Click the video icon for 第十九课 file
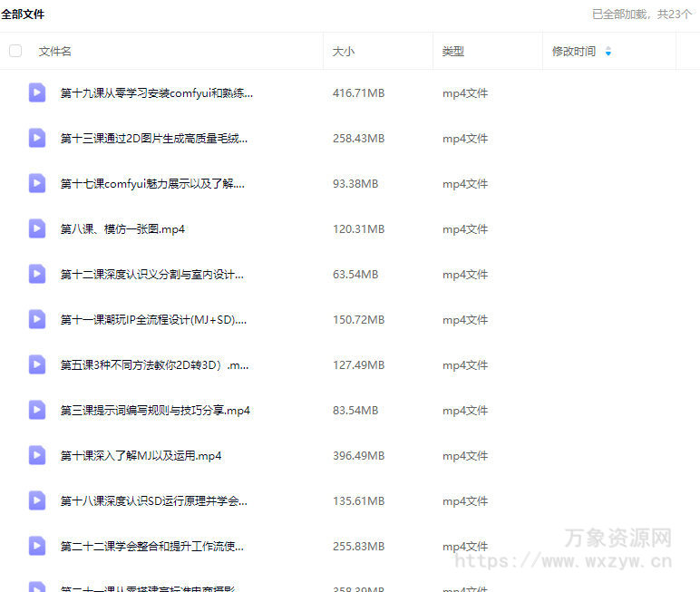700x592 pixels. [37, 92]
